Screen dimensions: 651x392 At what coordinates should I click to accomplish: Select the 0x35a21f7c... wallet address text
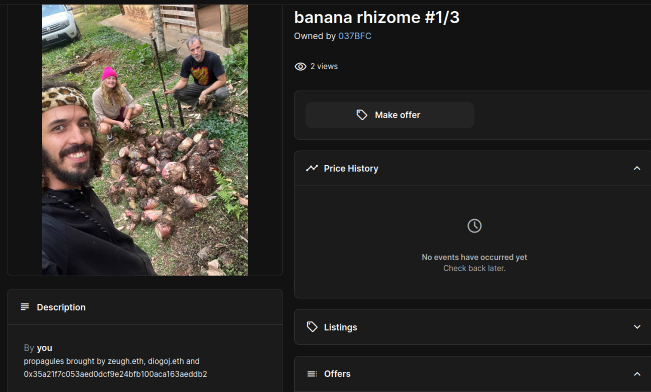[x=115, y=374]
